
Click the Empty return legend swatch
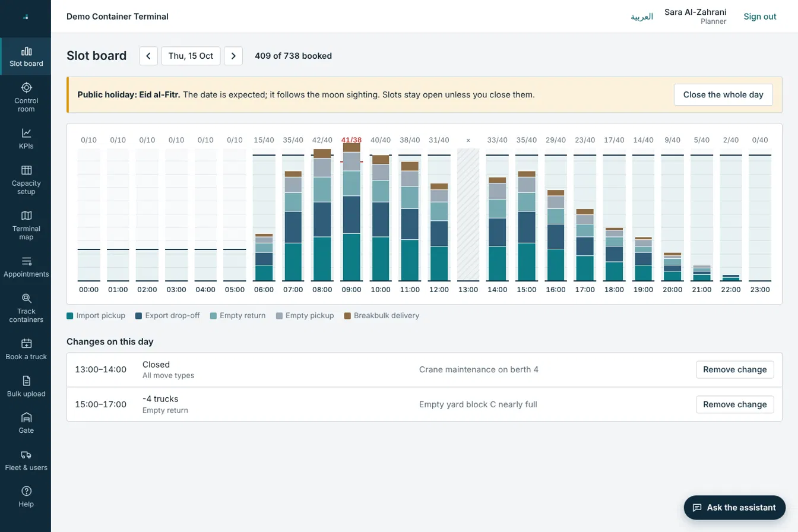(x=213, y=316)
